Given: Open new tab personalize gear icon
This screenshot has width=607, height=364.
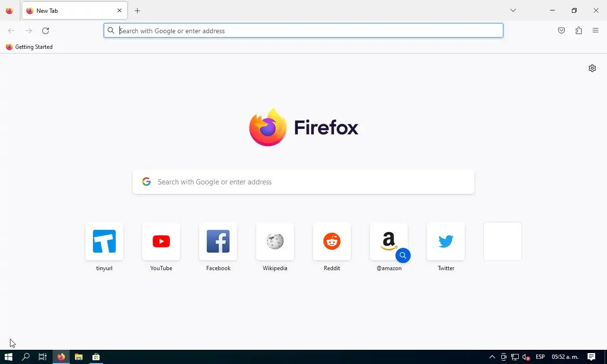Looking at the screenshot, I should [x=592, y=68].
